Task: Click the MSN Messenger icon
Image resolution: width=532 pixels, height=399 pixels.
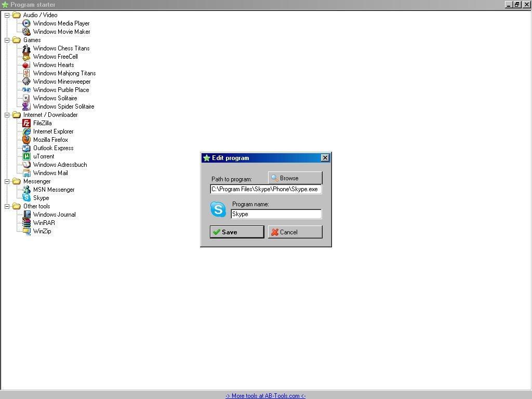Action: (26, 190)
